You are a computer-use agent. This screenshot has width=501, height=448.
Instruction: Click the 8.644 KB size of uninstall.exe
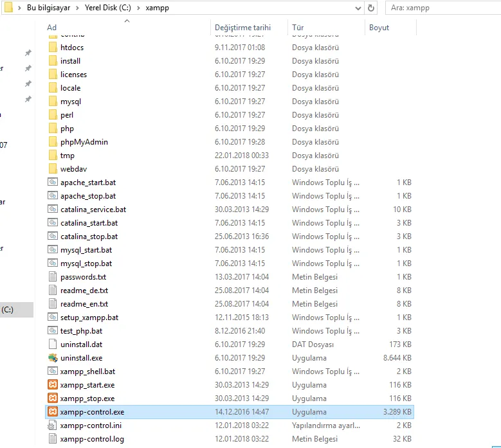tap(397, 357)
